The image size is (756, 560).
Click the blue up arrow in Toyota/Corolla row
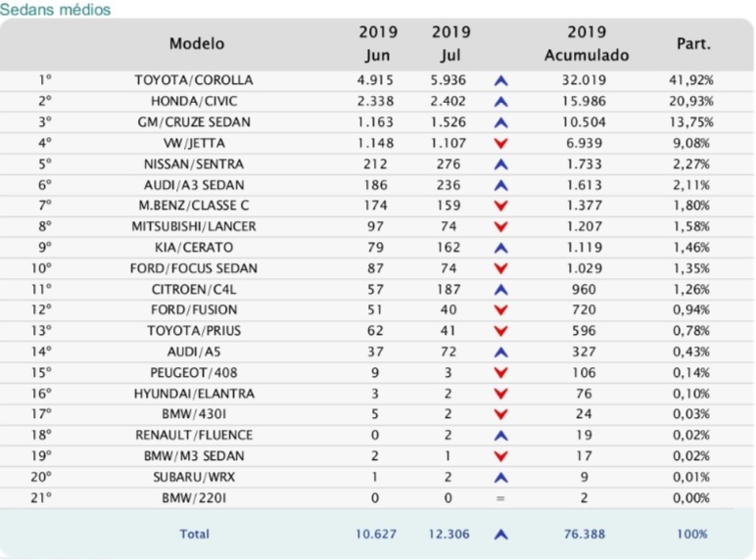point(501,80)
